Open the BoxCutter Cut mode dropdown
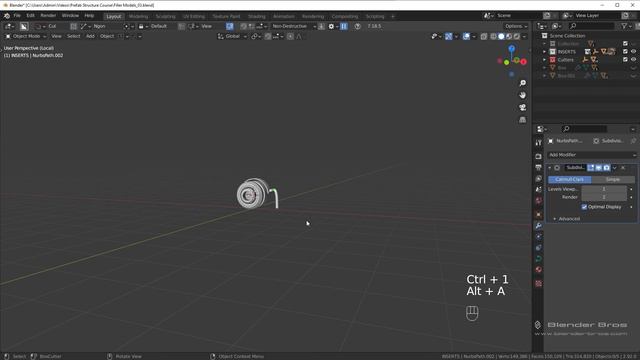Viewport: 640px width, 360px height. 46,26
